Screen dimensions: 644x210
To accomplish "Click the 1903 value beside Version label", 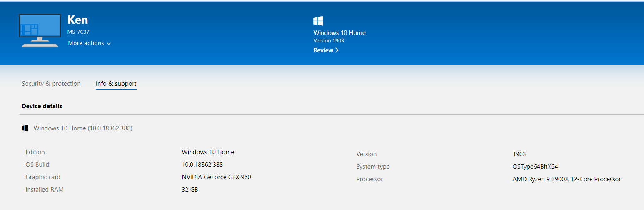I will tap(519, 154).
